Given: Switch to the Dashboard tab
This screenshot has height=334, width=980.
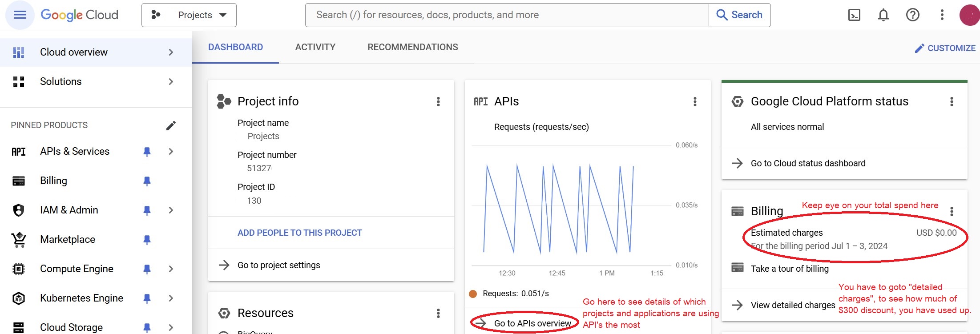Looking at the screenshot, I should tap(236, 47).
